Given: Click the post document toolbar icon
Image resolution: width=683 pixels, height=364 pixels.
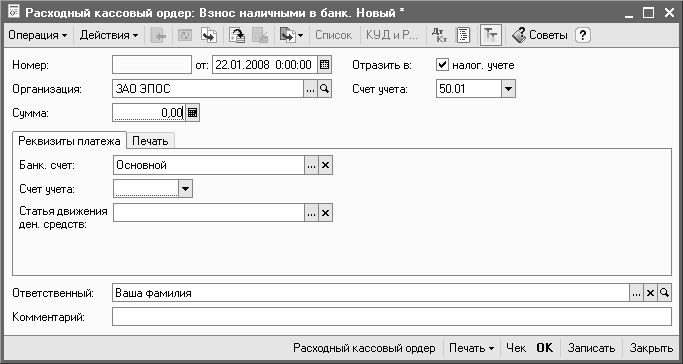Looking at the screenshot, I should coord(237,36).
